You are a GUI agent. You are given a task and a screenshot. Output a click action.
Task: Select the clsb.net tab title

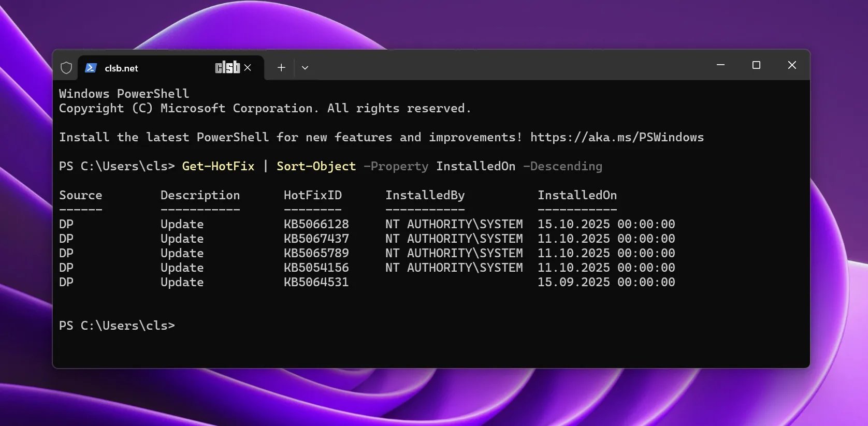coord(121,68)
